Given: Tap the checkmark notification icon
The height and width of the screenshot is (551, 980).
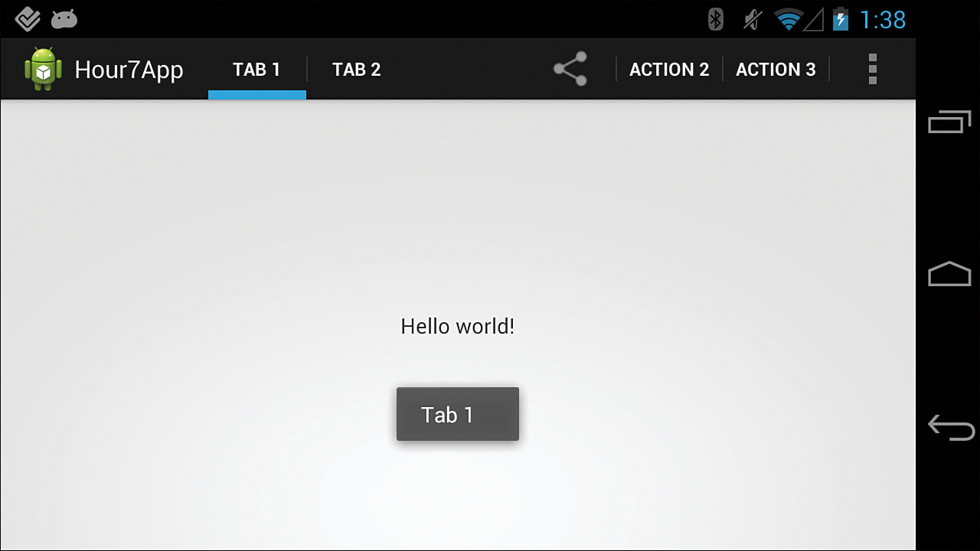Looking at the screenshot, I should tap(28, 19).
